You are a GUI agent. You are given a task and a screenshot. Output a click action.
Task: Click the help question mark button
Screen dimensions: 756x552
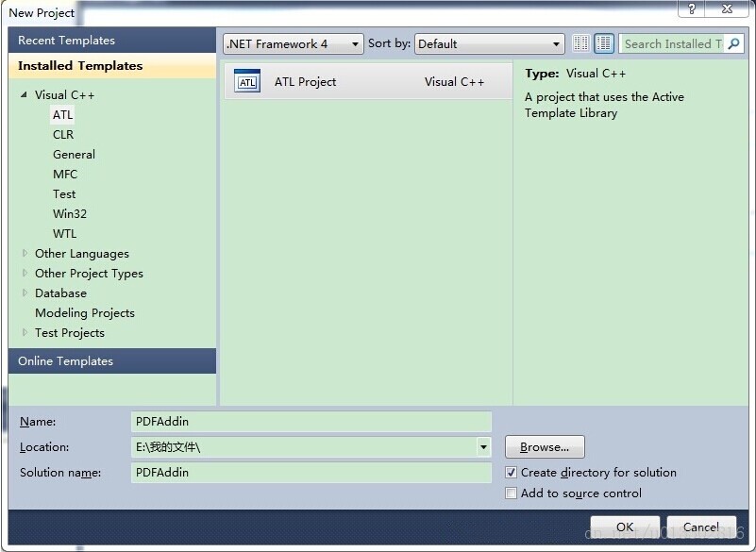[692, 8]
